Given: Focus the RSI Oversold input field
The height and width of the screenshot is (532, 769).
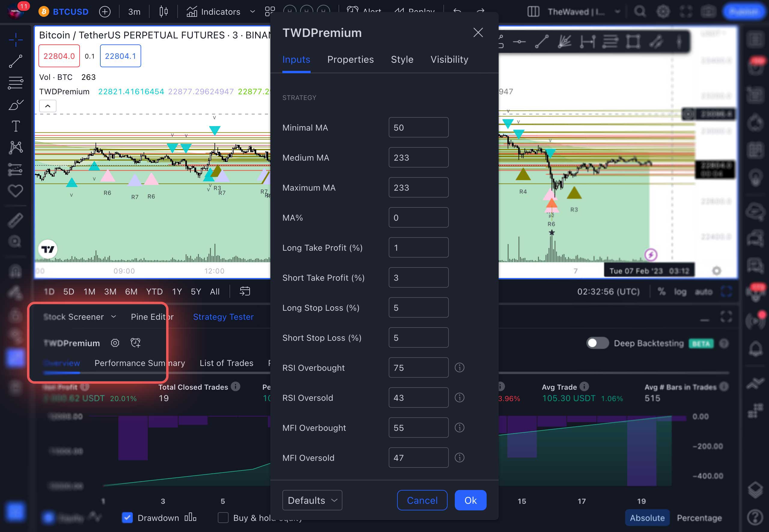Looking at the screenshot, I should click(x=418, y=397).
